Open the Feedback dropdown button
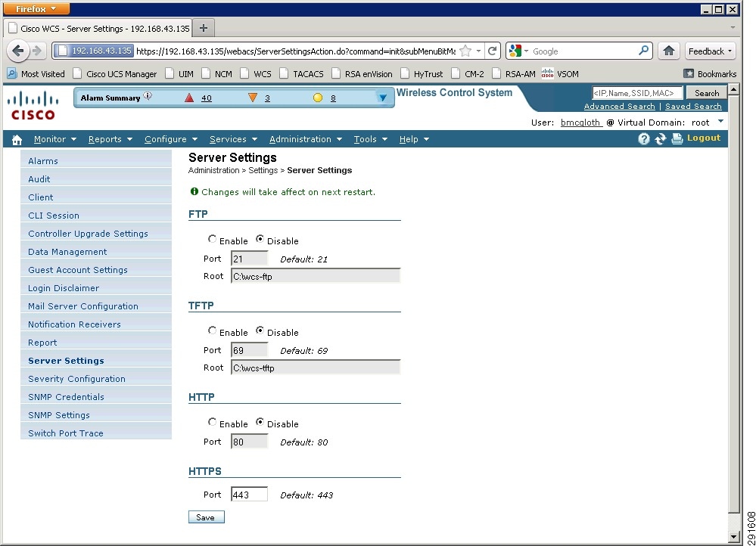 pyautogui.click(x=710, y=51)
